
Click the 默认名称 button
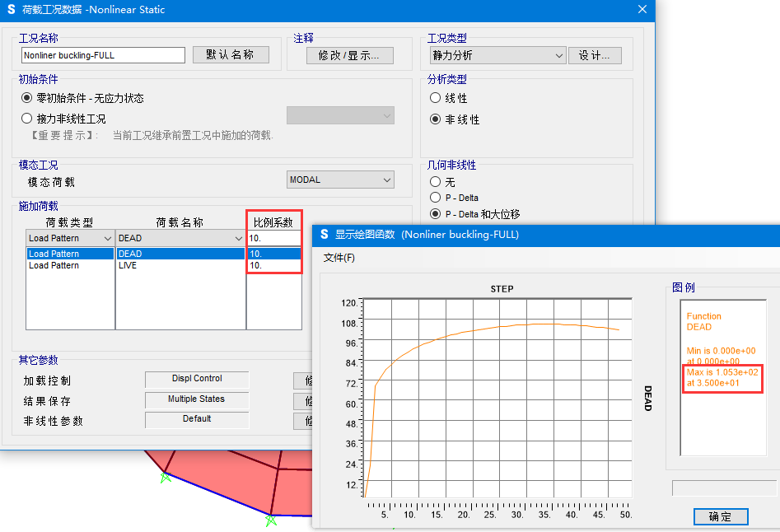tap(231, 55)
